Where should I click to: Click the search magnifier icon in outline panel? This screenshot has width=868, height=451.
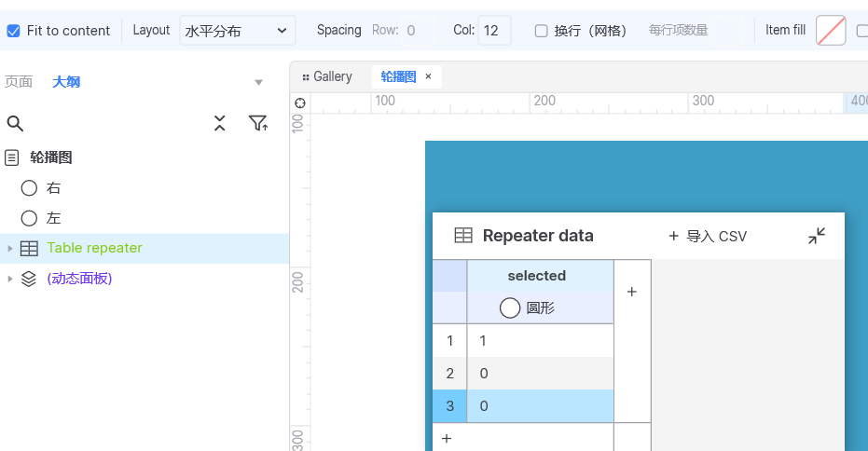(15, 123)
